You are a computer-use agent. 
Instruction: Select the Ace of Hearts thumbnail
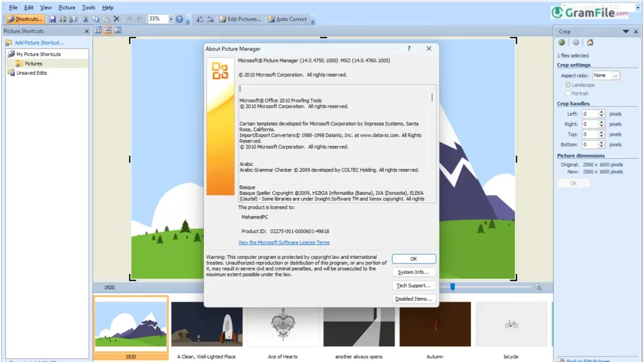(282, 325)
